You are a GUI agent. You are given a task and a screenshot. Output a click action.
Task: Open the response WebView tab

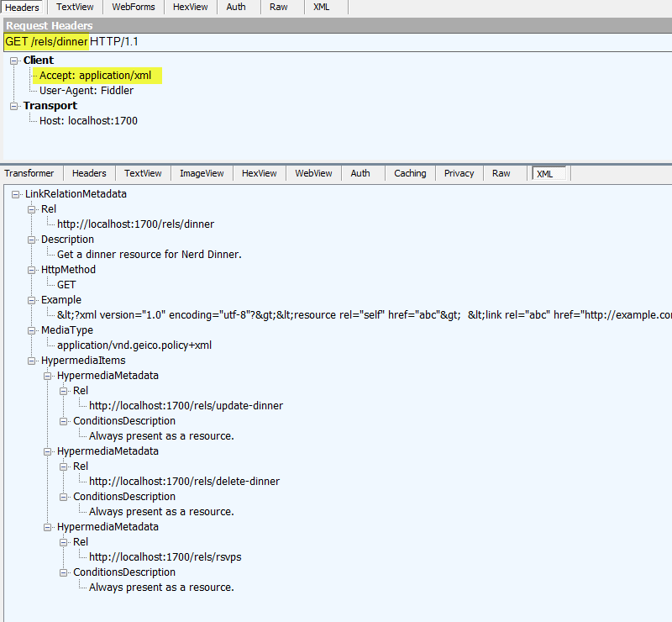tap(313, 173)
